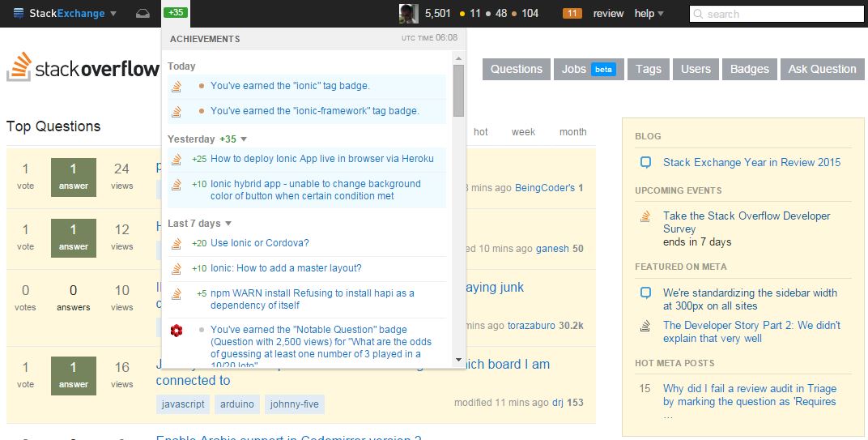Viewport: 868px width, 440px height.
Task: Click site icon beside Use Ionic or Cordova
Action: point(177,243)
